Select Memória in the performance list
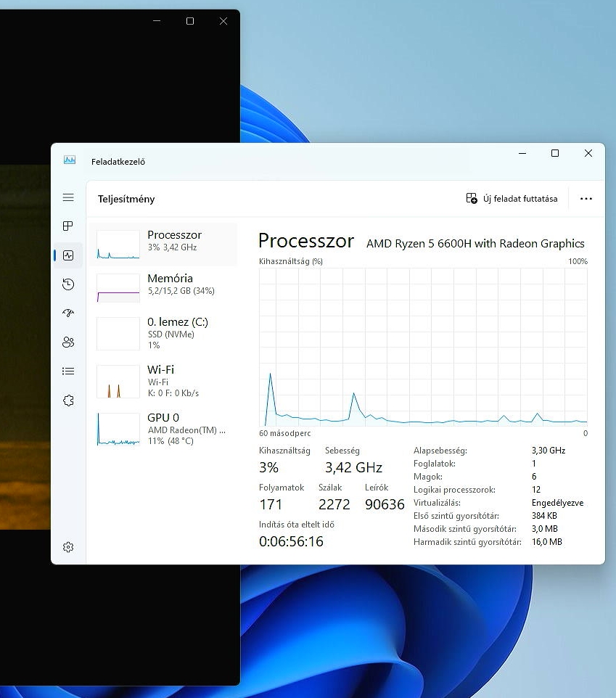Screen dimensions: 616x698 (x=164, y=287)
